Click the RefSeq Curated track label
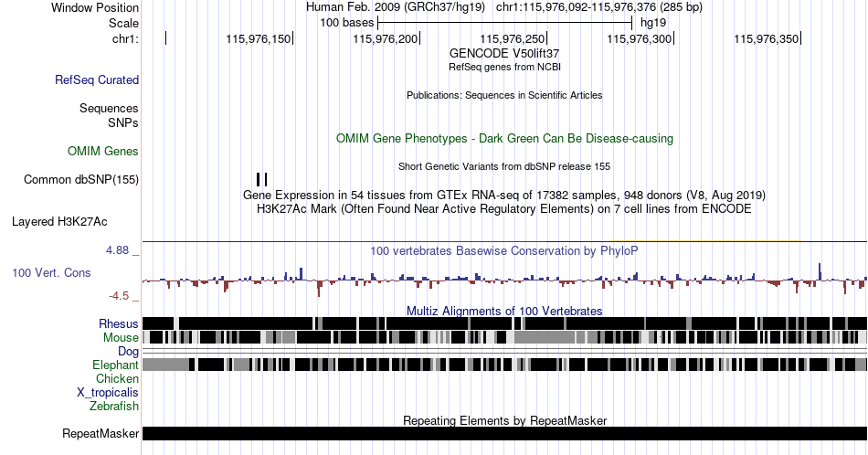868x455 pixels. pos(97,79)
